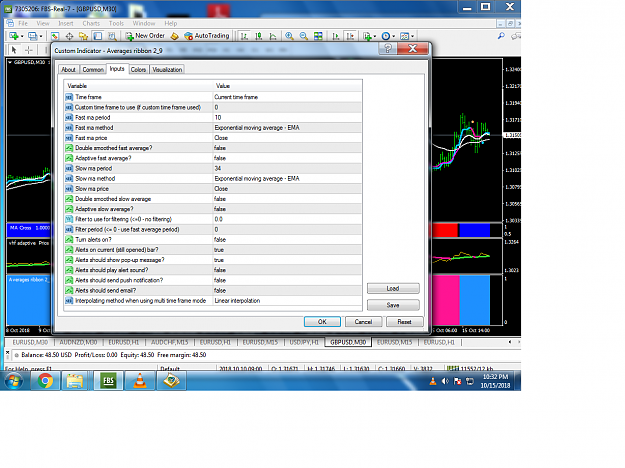Open the periodicity clock dropdown

pos(387,36)
